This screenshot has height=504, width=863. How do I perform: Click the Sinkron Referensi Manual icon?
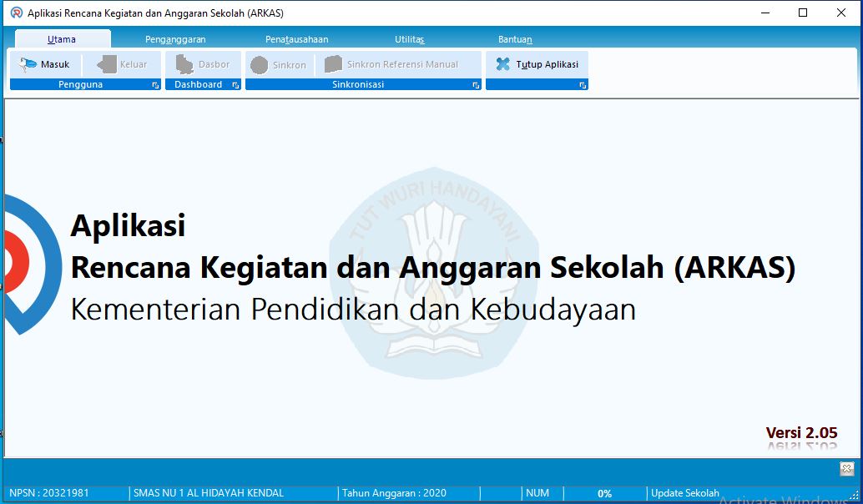334,64
